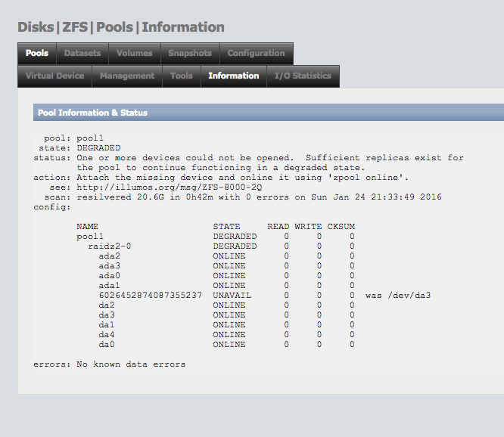The image size is (504, 437).
Task: Click the NAME column header
Action: [x=88, y=226]
